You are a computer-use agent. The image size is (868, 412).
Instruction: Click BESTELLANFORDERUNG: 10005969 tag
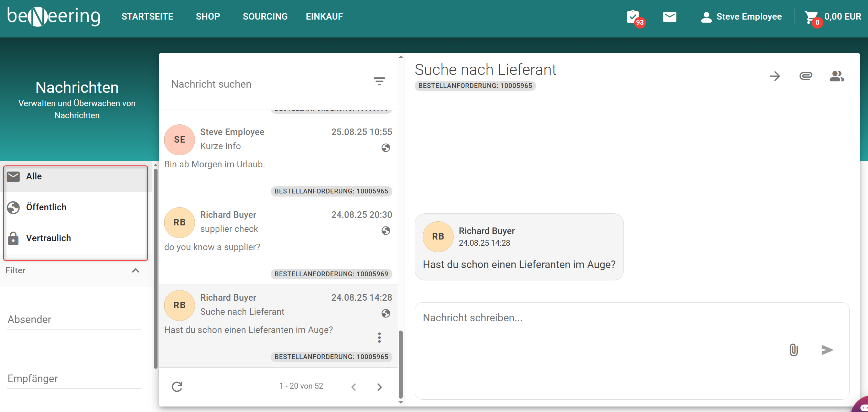coord(331,274)
